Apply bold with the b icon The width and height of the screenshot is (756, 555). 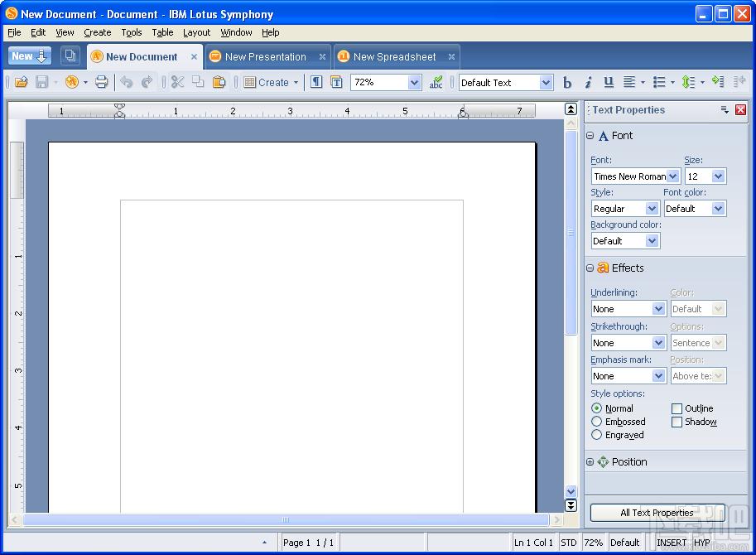(x=567, y=83)
